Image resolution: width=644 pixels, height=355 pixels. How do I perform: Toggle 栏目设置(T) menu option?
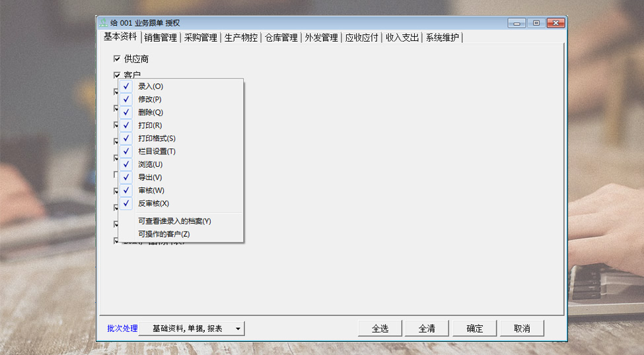(157, 151)
